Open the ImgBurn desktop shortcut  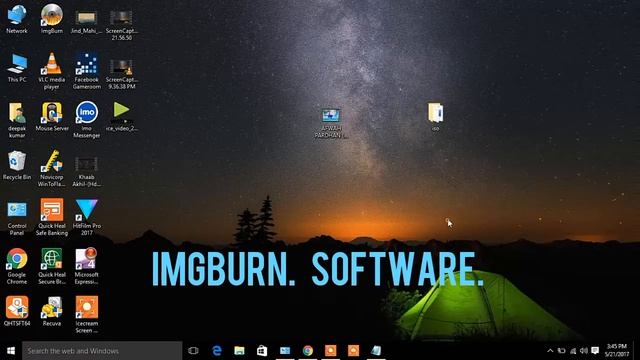point(52,19)
